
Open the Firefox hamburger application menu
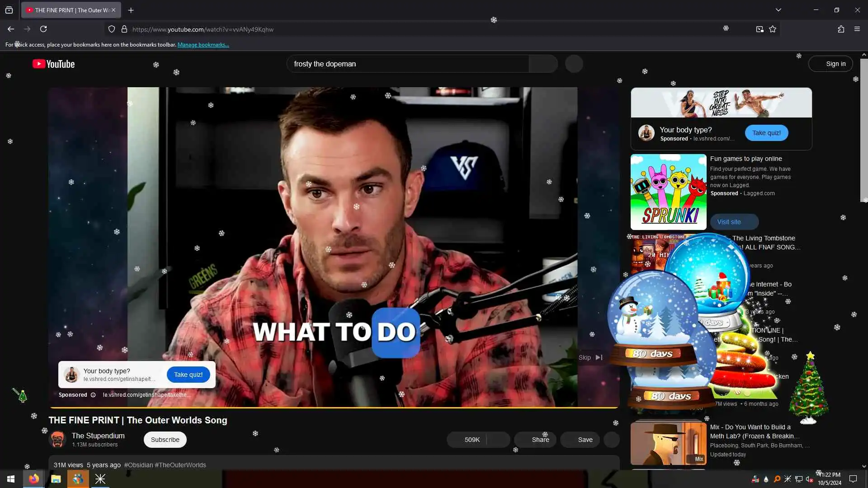click(857, 29)
